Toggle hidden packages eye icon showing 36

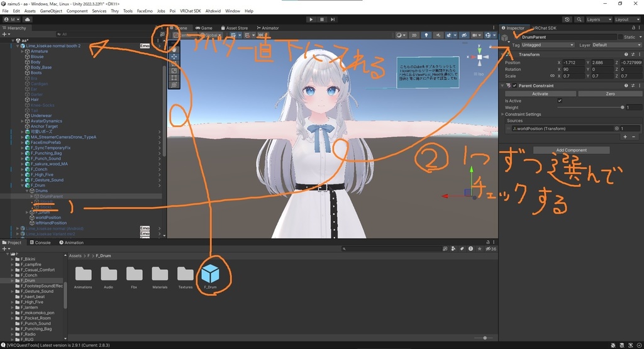click(491, 249)
